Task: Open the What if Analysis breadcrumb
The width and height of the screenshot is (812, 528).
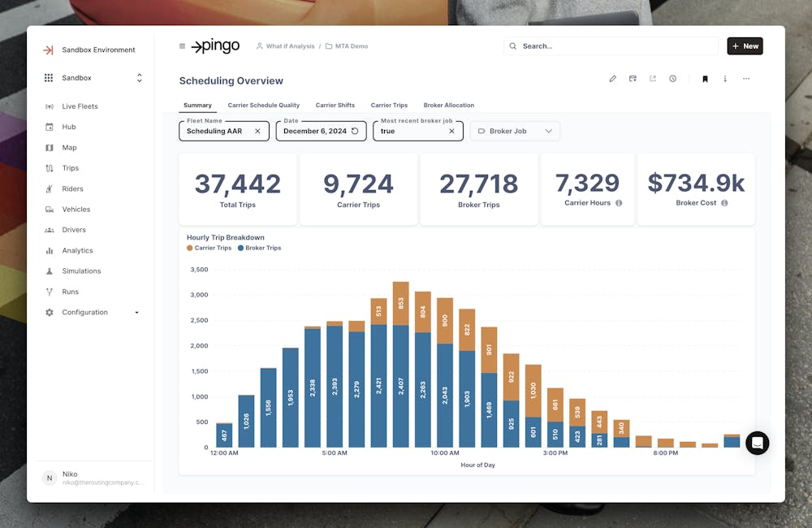Action: (x=285, y=46)
